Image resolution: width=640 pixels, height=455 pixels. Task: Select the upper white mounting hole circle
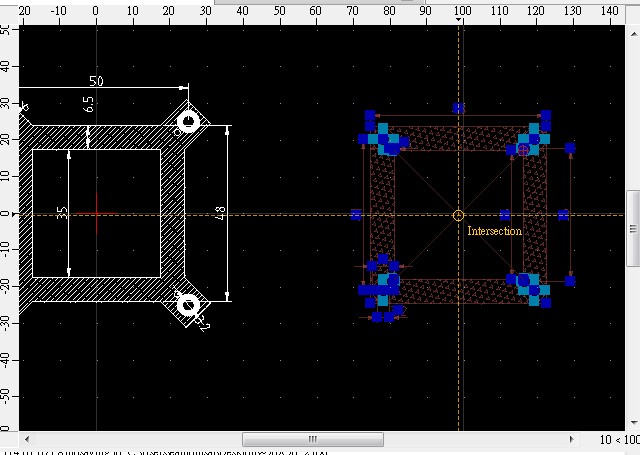pyautogui.click(x=187, y=123)
